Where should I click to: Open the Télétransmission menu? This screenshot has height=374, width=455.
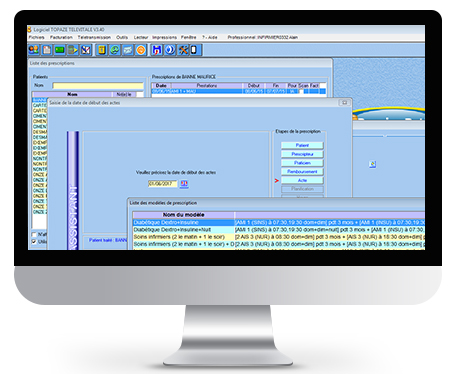coord(94,37)
